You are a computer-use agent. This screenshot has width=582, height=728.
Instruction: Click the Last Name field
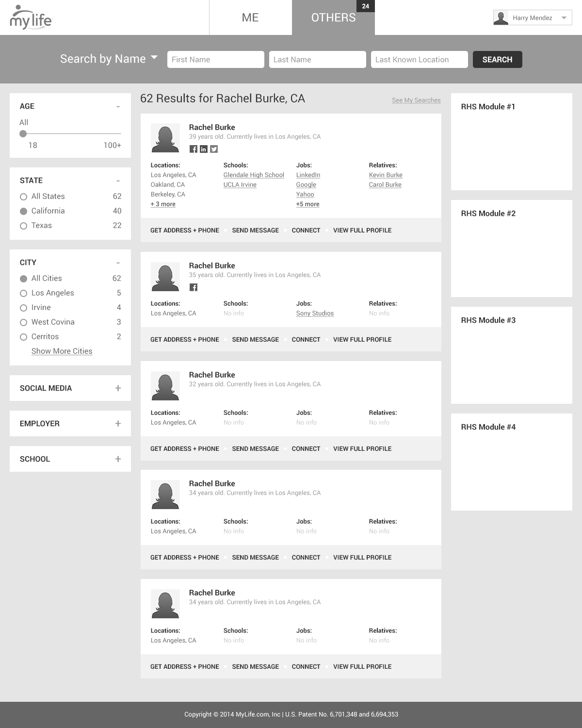(x=318, y=59)
